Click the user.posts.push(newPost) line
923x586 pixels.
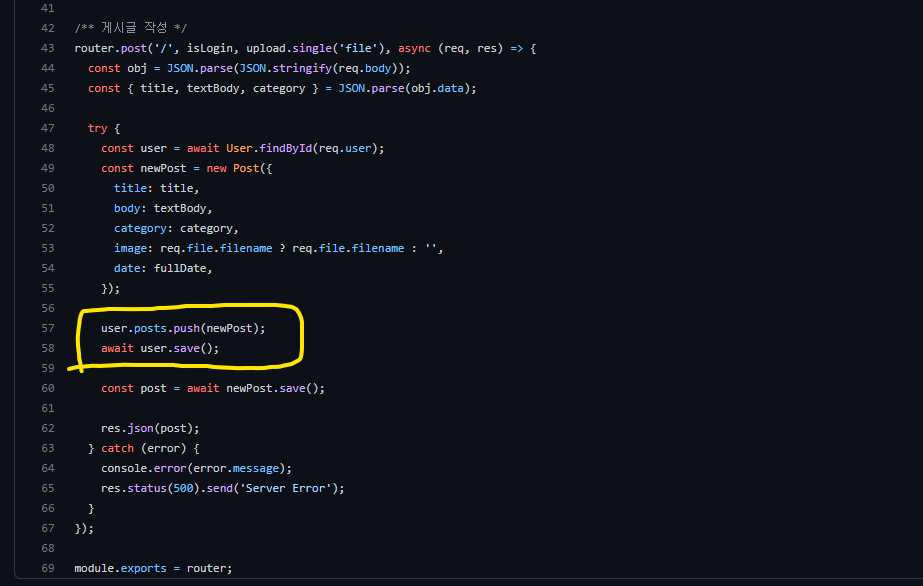coord(183,328)
